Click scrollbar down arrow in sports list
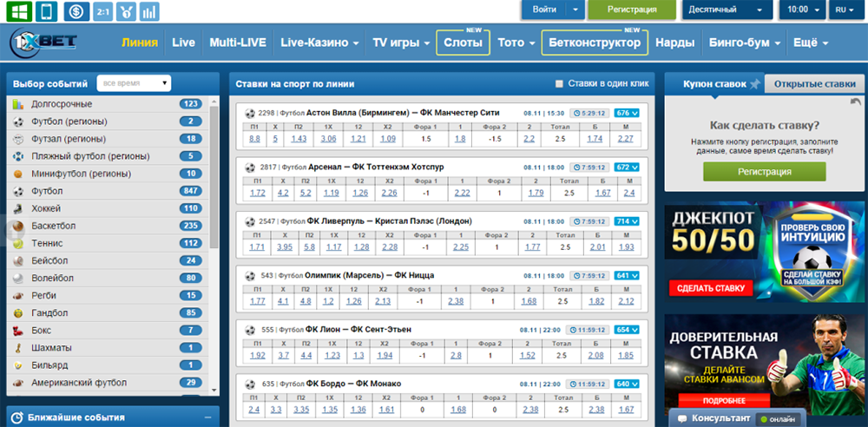Screen dimensions: 868x427 [x=214, y=390]
